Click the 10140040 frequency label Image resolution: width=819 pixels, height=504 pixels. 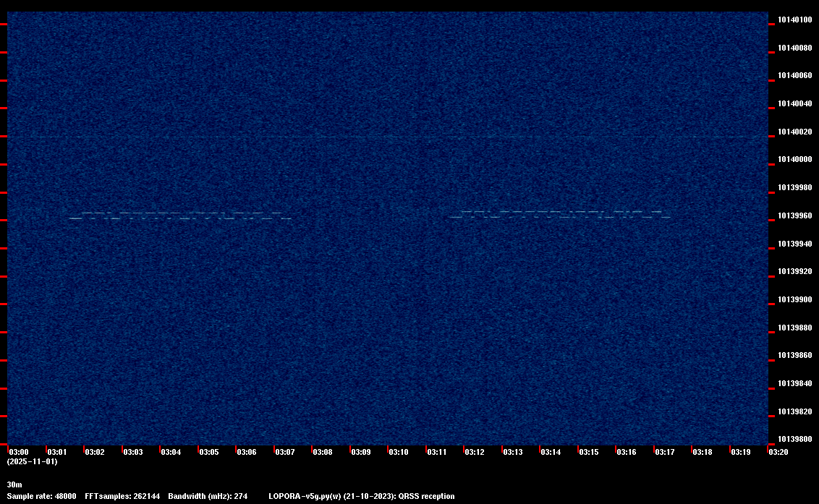point(795,104)
